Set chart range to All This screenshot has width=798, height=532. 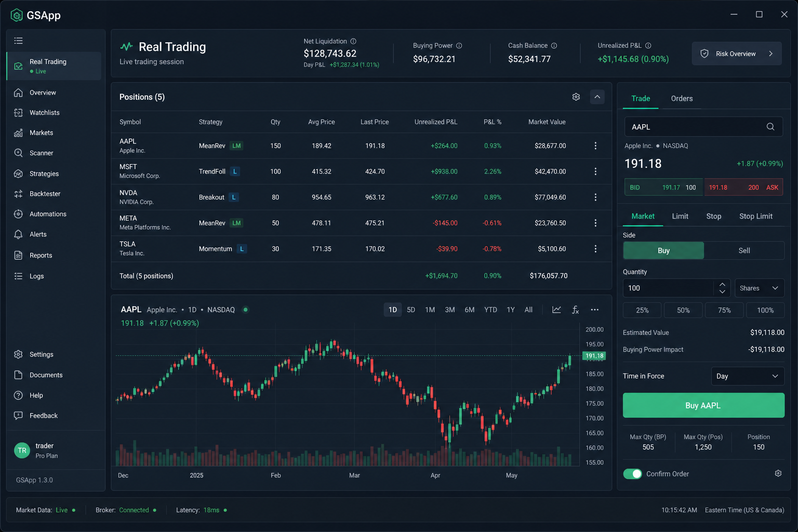click(x=528, y=310)
